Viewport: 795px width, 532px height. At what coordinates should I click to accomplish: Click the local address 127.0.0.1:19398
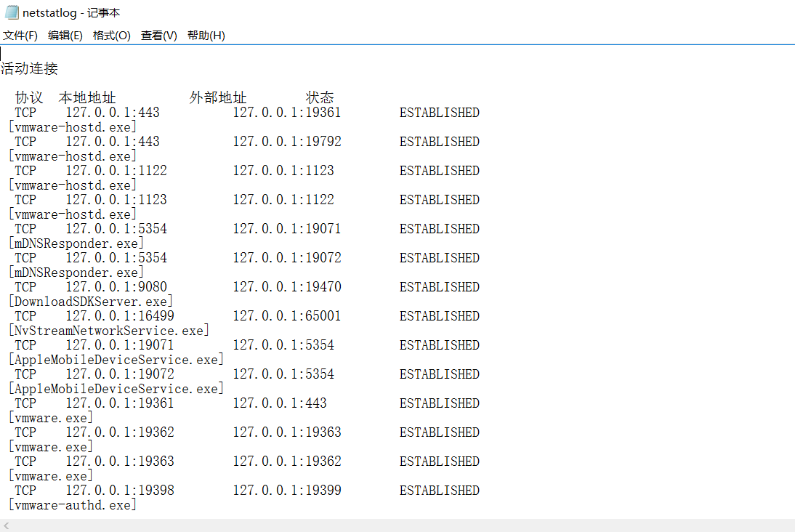(120, 491)
